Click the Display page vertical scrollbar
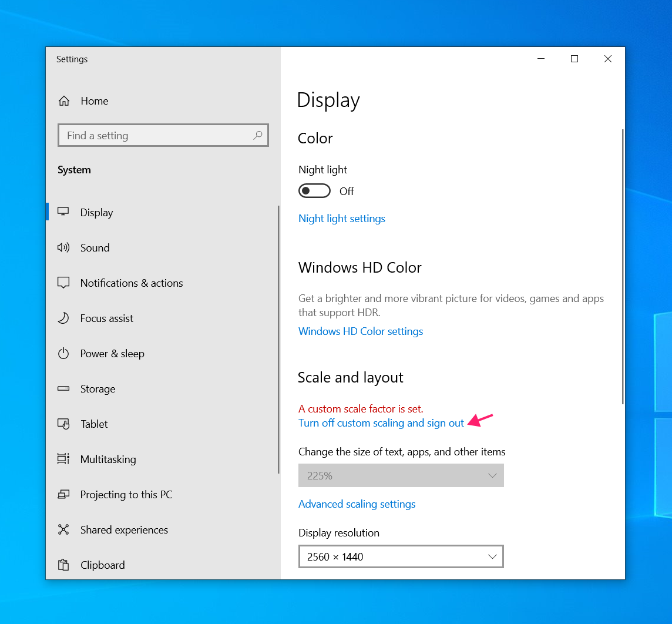Viewport: 672px width, 624px height. (622, 266)
